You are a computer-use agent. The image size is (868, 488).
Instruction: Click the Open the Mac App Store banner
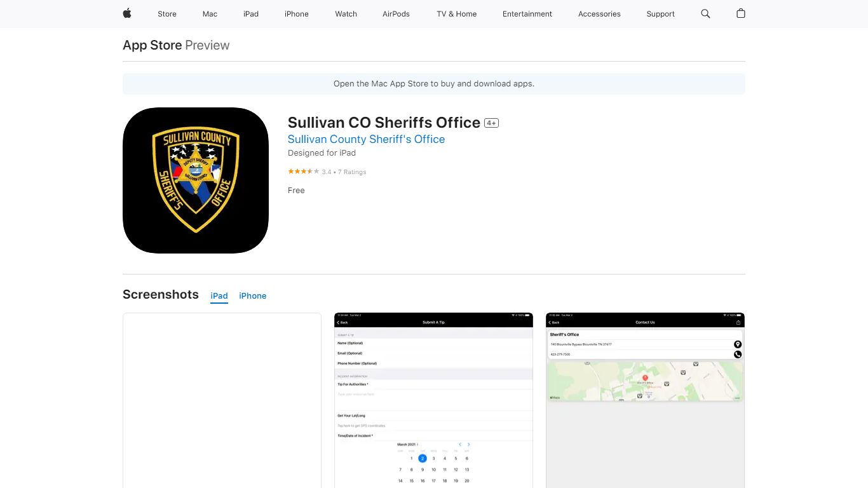434,84
